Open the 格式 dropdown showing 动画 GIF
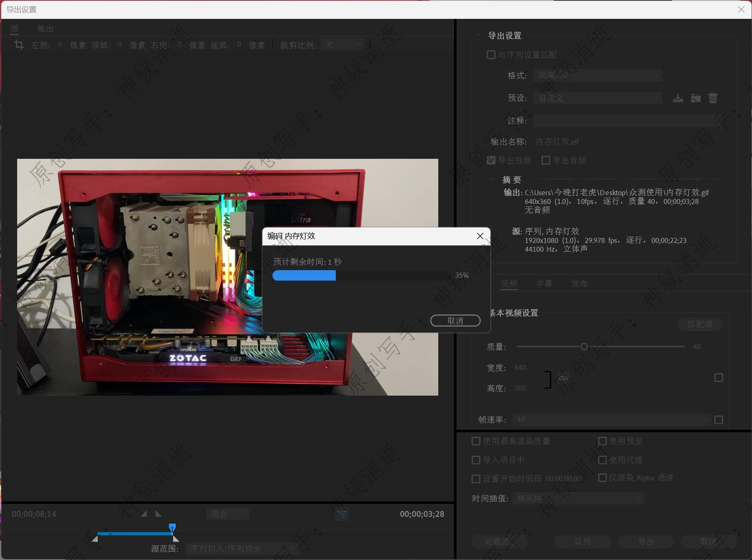 (x=598, y=76)
